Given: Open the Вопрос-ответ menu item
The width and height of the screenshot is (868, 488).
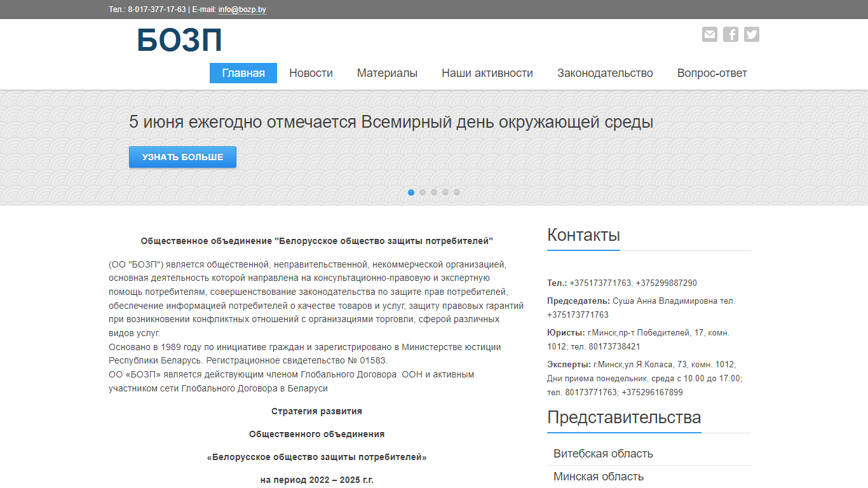Looking at the screenshot, I should pyautogui.click(x=712, y=73).
